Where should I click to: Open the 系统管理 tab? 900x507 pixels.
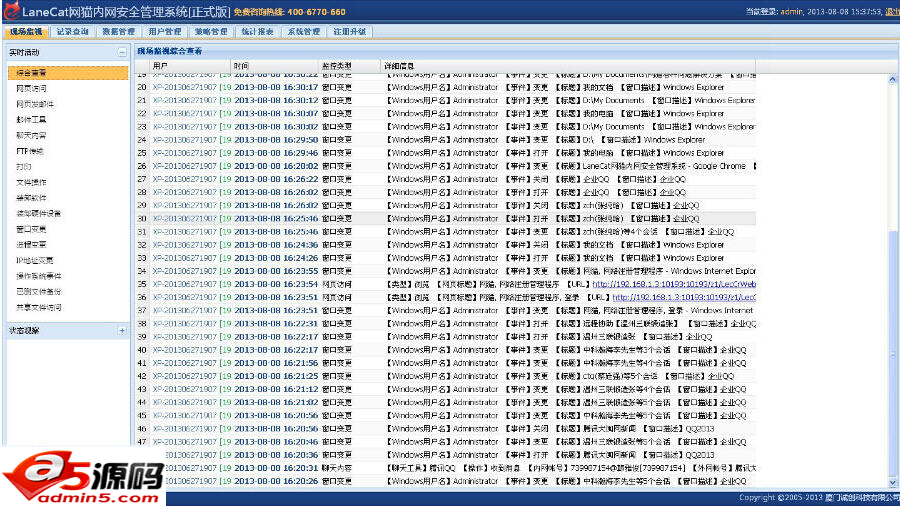303,32
